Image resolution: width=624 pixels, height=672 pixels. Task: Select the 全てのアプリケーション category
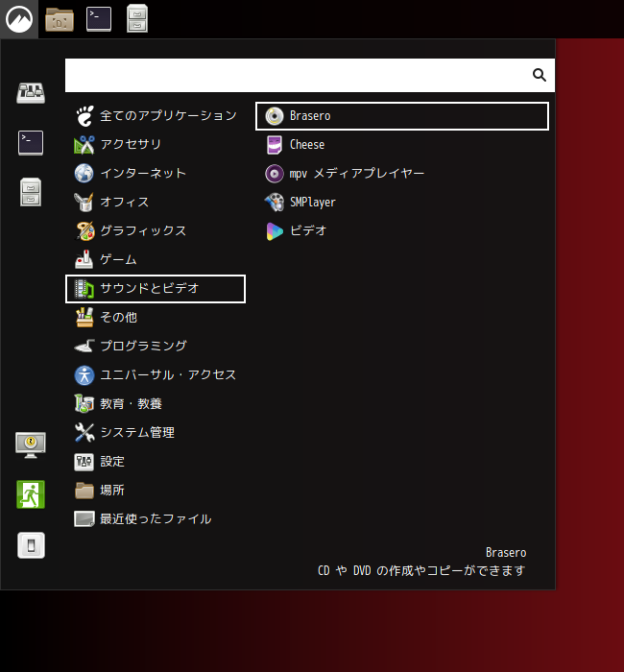(156, 116)
